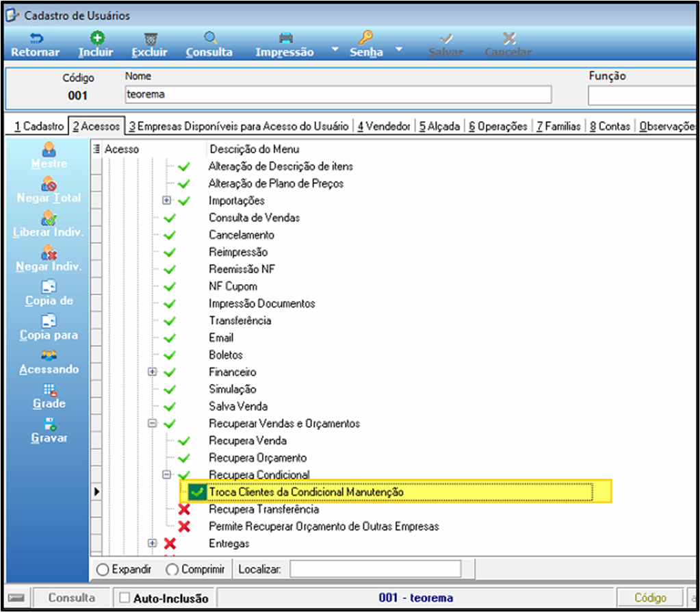Click Cadastro de Usuários window title icon
Screen dimensions: 700x612
12,16
